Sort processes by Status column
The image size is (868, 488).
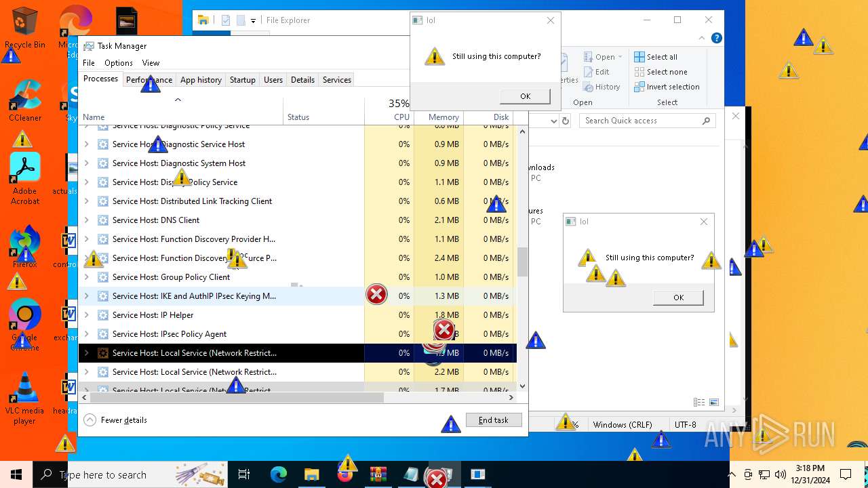pos(323,111)
